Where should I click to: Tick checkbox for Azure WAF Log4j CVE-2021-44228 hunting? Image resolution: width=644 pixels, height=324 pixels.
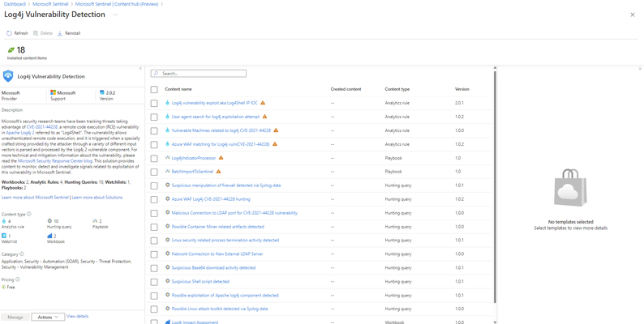(154, 199)
